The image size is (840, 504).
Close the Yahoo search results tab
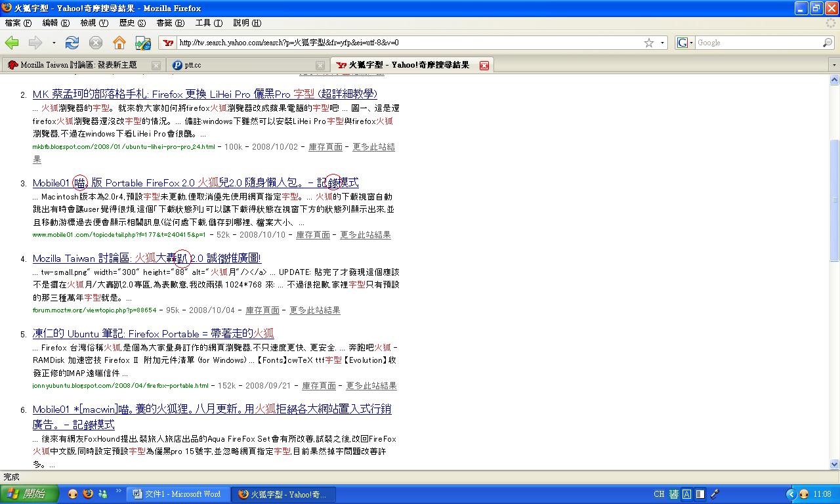[x=484, y=65]
